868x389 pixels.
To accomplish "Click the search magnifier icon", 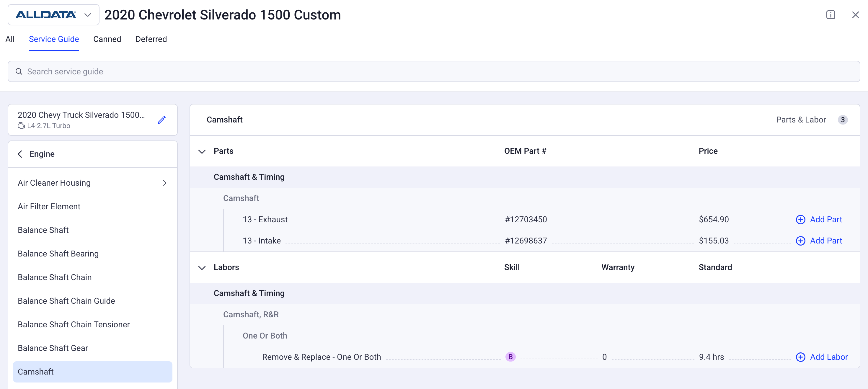I will click(x=19, y=71).
